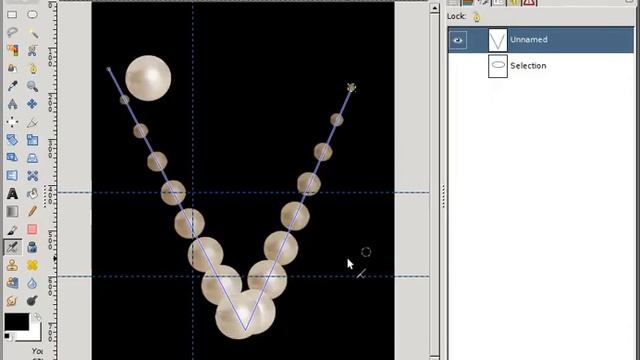
Task: Select the Fuzzy Select wand tool
Action: click(32, 33)
